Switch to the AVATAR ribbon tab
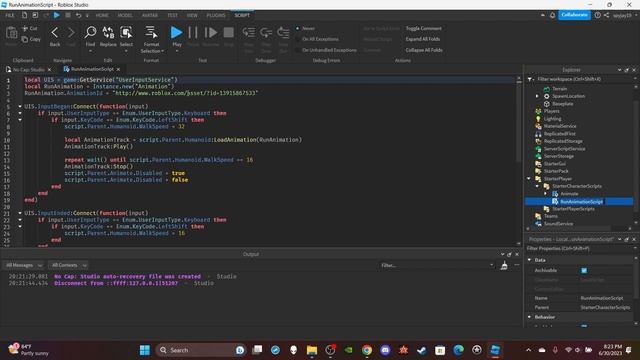The width and height of the screenshot is (640, 360). pos(150,15)
